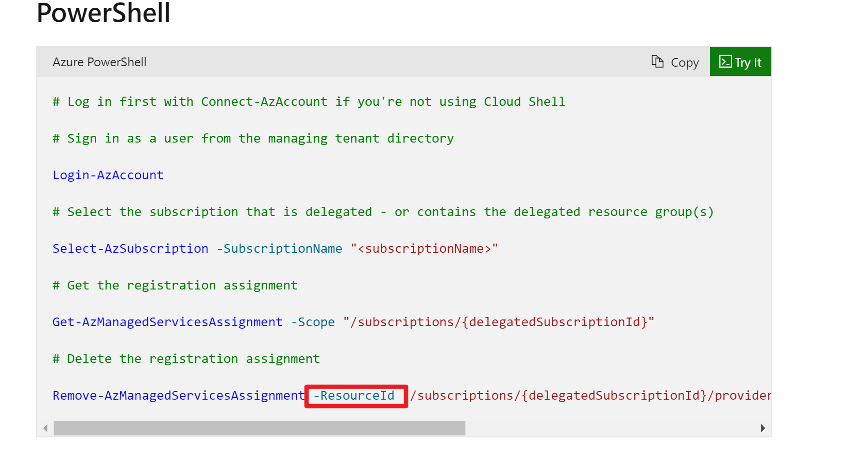The height and width of the screenshot is (463, 868).
Task: Select the Get-AzManagedServicesAssignment cmdlet
Action: pos(167,322)
